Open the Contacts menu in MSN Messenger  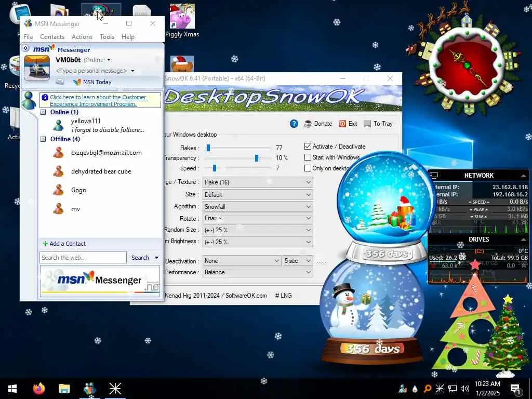pos(52,37)
